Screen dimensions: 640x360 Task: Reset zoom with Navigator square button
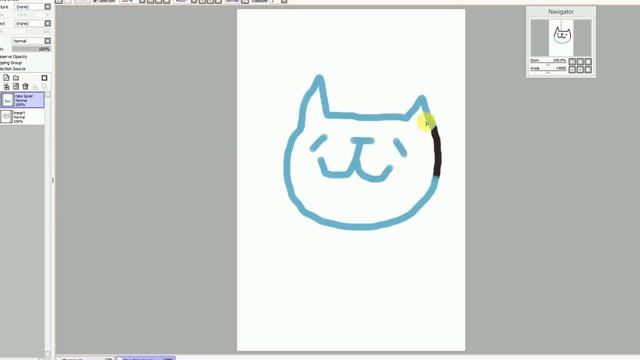click(588, 61)
